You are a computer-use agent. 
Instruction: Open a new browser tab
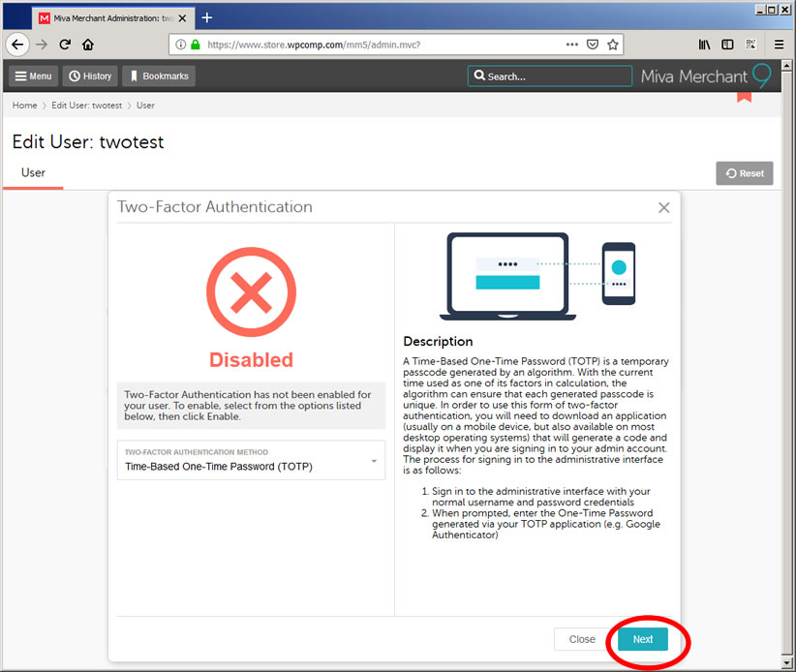tap(207, 17)
